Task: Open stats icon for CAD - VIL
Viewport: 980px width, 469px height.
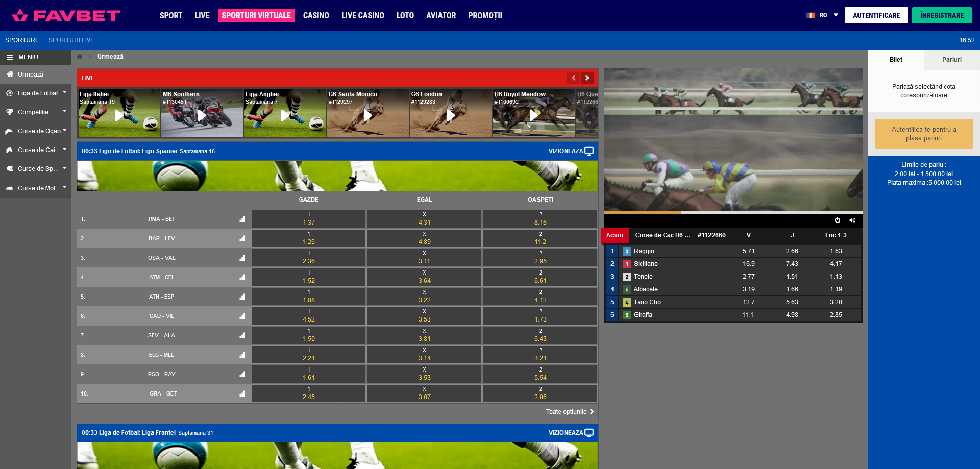Action: [242, 316]
